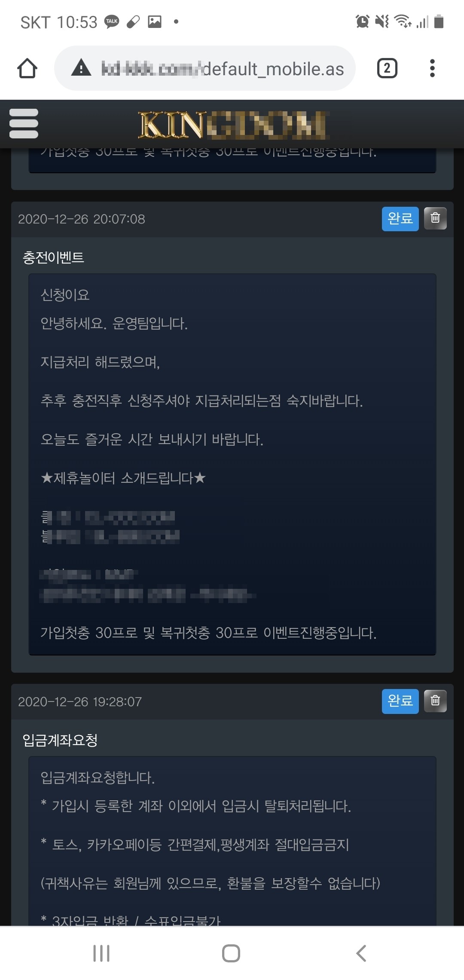
Task: Tap the browser home icon
Action: point(27,68)
